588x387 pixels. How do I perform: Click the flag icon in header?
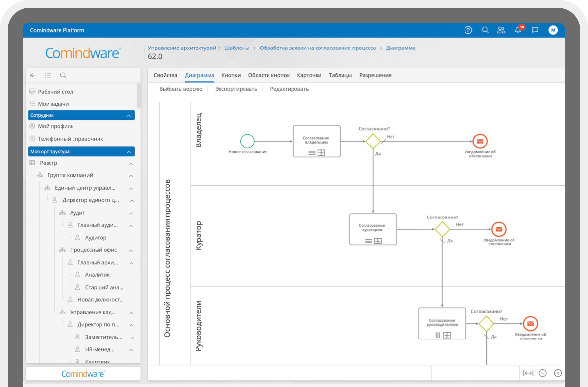point(535,30)
